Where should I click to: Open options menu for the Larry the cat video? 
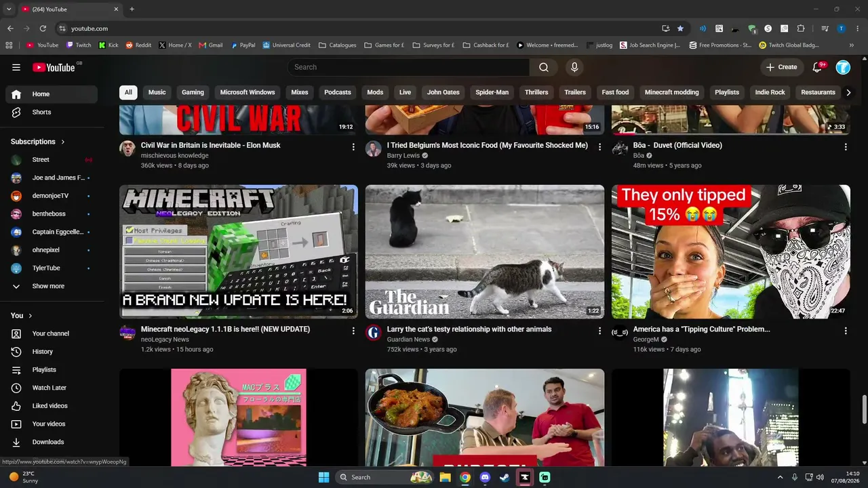tap(599, 331)
